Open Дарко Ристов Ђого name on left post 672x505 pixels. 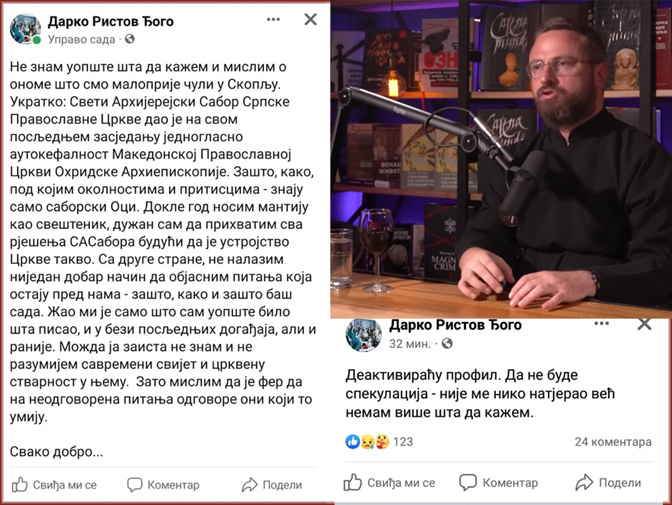coord(111,21)
